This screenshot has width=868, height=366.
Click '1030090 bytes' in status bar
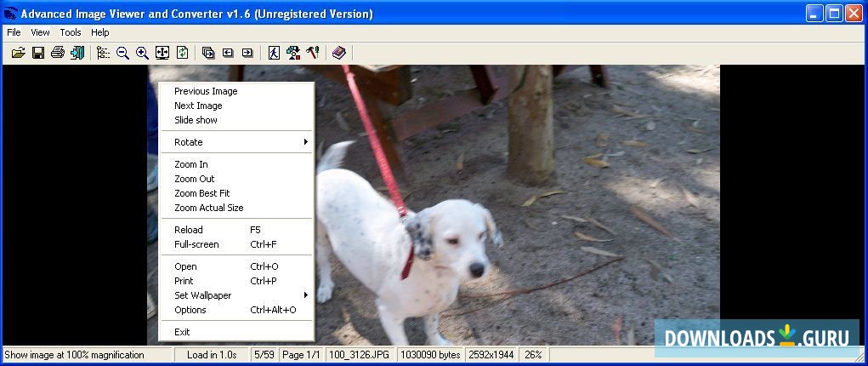point(431,354)
